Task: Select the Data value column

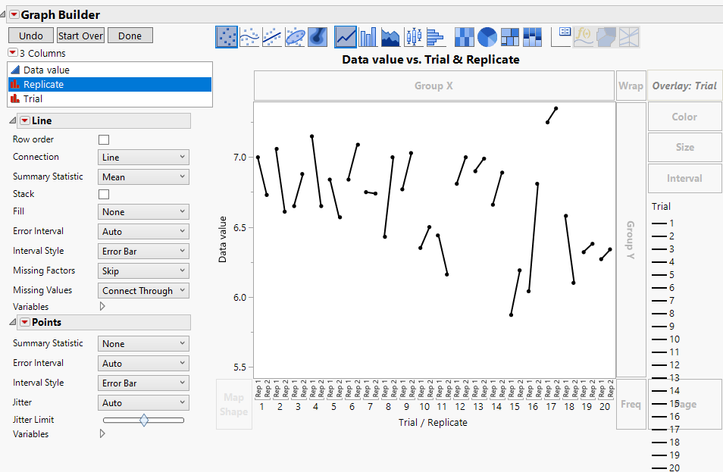Action: [x=110, y=70]
